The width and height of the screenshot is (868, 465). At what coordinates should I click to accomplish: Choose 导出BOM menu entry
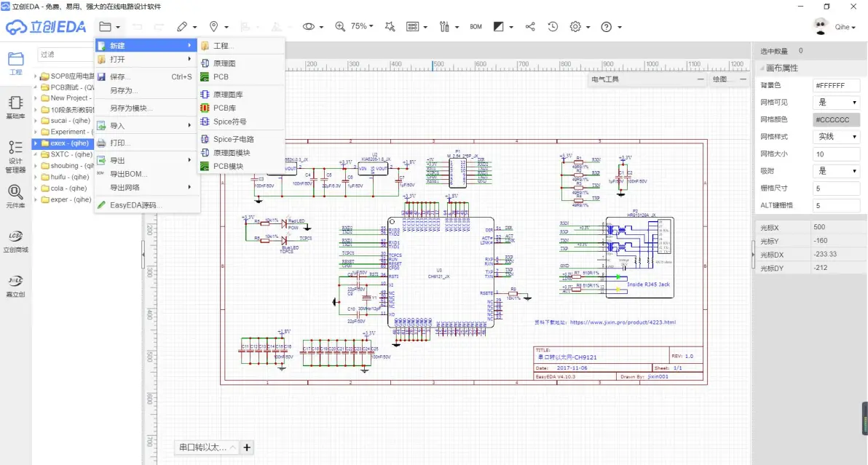146,174
